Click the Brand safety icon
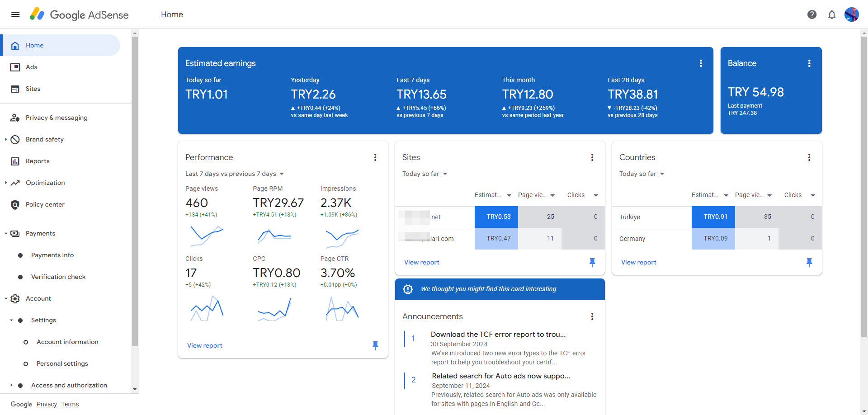Screen dimensions: 868x415 pyautogui.click(x=15, y=139)
